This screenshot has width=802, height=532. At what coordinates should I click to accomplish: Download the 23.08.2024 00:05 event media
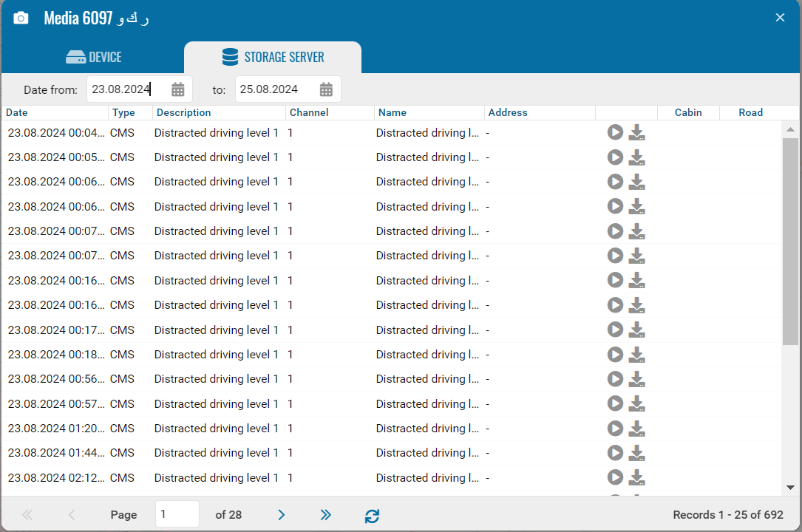[x=636, y=157]
